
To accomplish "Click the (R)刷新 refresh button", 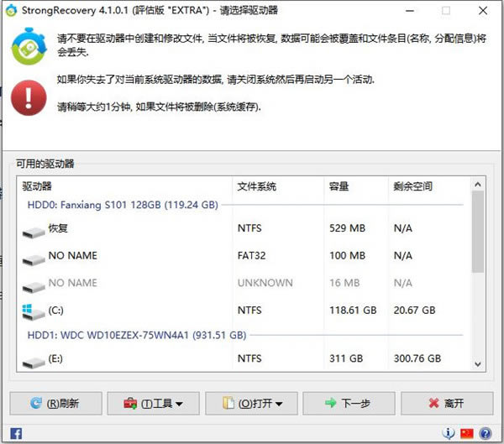I will (56, 403).
